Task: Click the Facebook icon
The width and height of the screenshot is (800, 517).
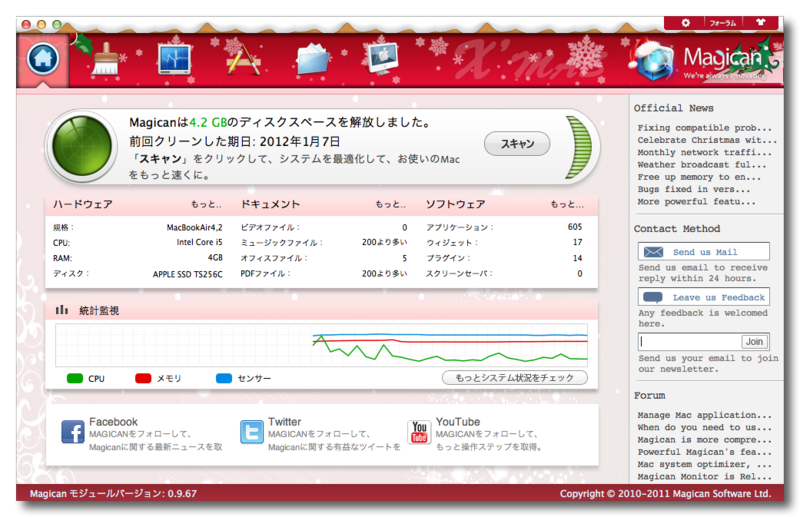Action: click(x=73, y=432)
